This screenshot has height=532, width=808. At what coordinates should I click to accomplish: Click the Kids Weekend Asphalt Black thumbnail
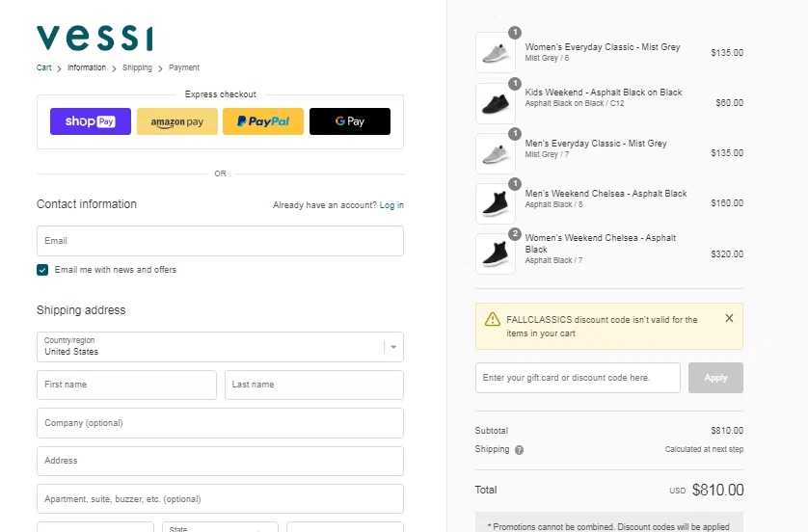pos(496,102)
